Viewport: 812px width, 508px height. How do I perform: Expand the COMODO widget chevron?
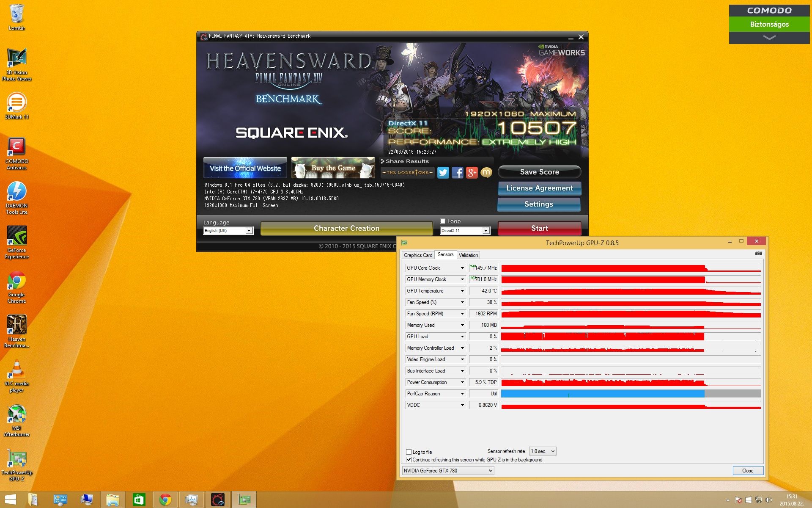point(769,38)
